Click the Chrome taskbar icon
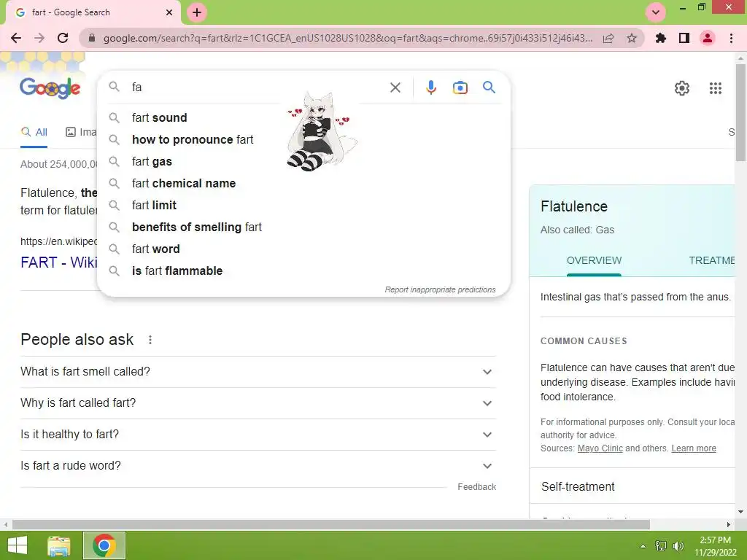This screenshot has height=560, width=747. point(104,545)
